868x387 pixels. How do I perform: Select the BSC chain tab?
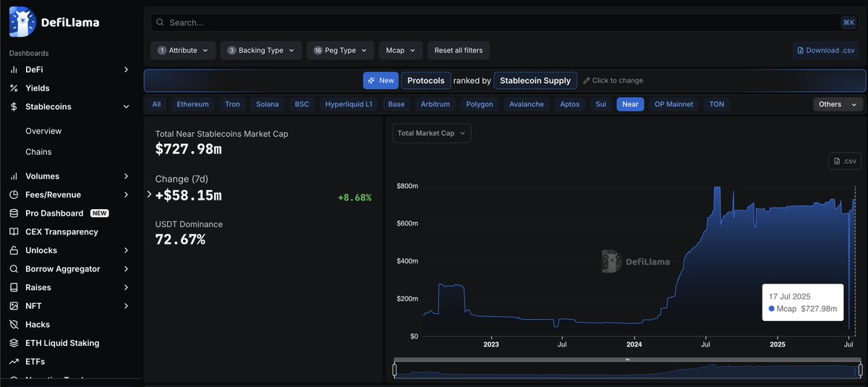[x=302, y=104]
